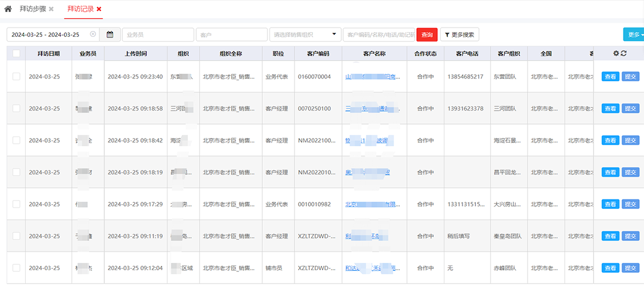This screenshot has height=286, width=644.
Task: Click the gear settings icon in table header
Action: (616, 53)
